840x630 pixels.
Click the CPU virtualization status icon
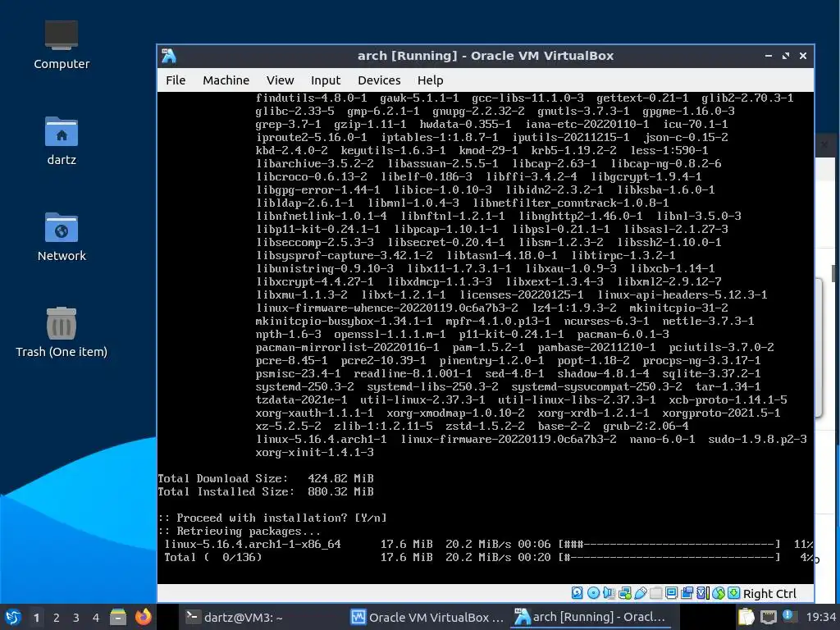[703, 593]
